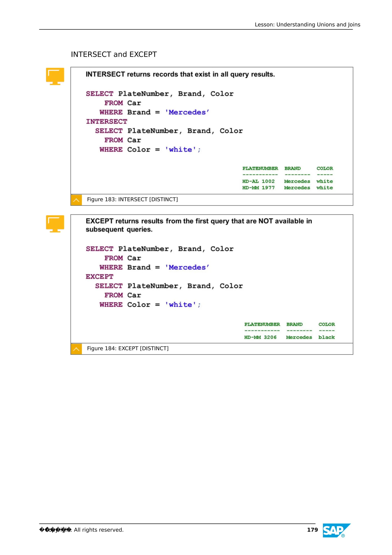The height and width of the screenshot is (555, 392).
Task: Collapse Figure 184 using the yellow chevron
Action: 76,349
